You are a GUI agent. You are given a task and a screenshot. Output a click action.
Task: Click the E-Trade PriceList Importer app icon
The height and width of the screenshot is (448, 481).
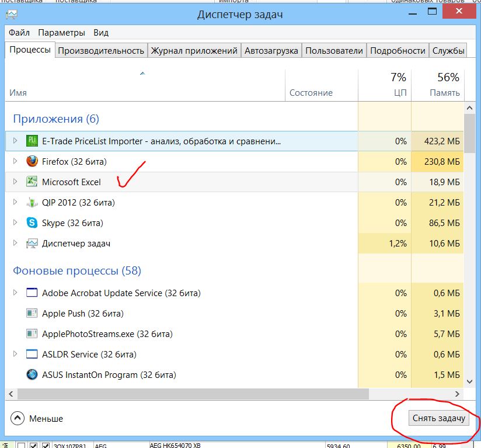32,141
